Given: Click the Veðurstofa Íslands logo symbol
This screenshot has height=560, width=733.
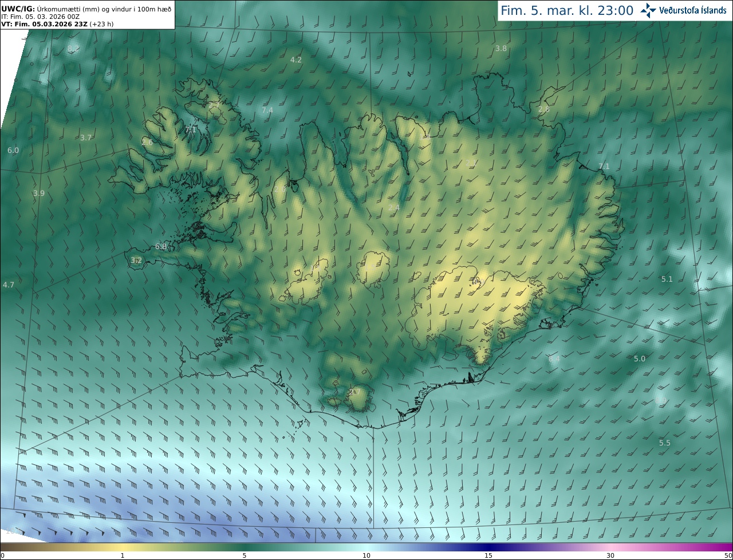Looking at the screenshot, I should (649, 10).
